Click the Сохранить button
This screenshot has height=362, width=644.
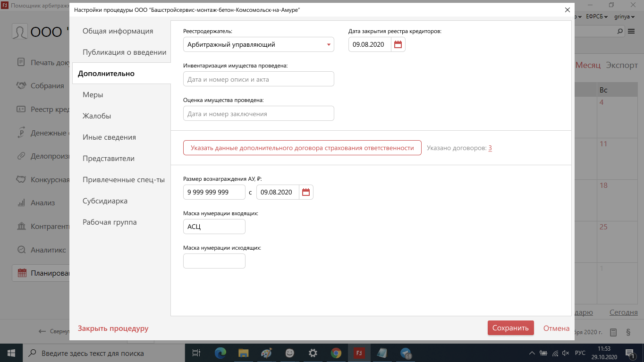510,328
